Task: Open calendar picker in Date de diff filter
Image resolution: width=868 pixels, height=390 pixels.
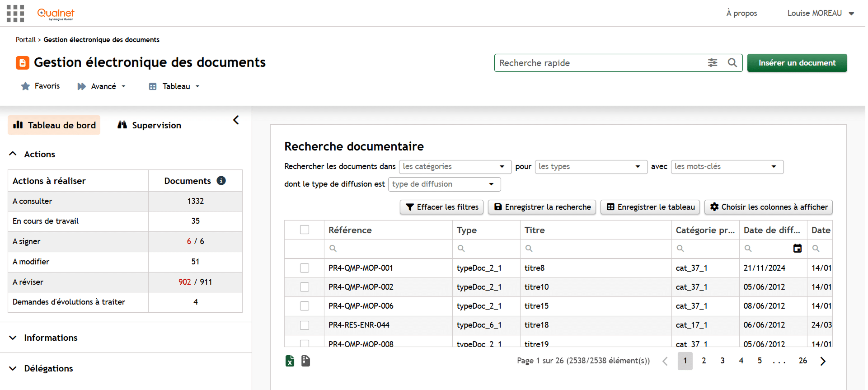Action: pyautogui.click(x=798, y=248)
